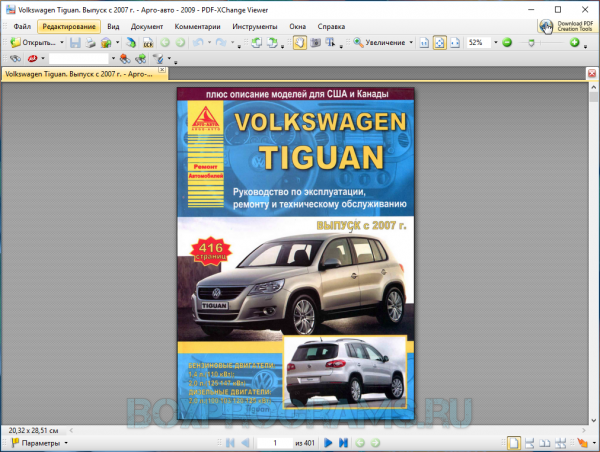Screen dimensions: 600x452
Task: Toggle the continuous page layout
Action: pos(530,443)
